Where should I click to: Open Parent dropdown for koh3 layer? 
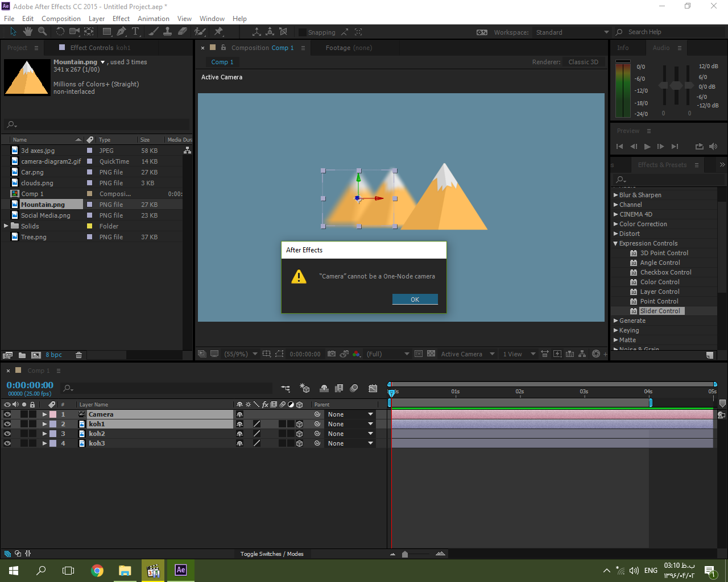[350, 443]
